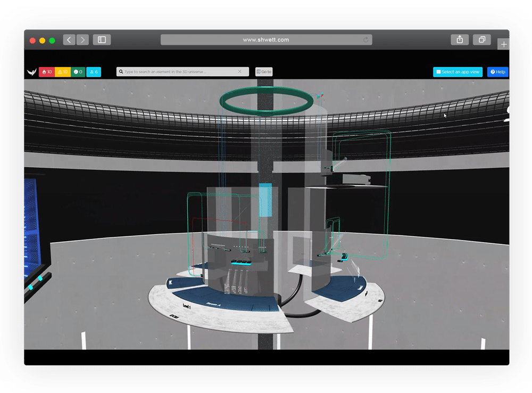Select the cyan panel on central column
The width and height of the screenshot is (532, 393).
[265, 200]
